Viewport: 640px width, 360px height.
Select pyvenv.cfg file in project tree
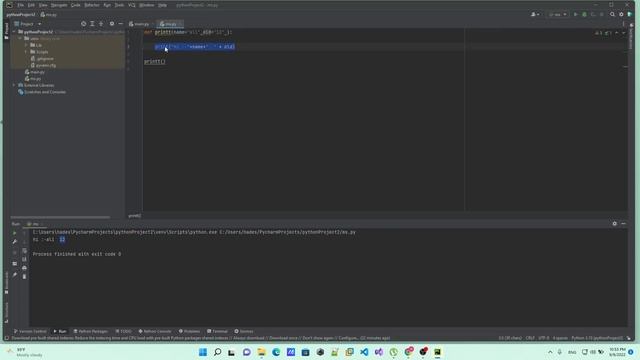(x=43, y=65)
